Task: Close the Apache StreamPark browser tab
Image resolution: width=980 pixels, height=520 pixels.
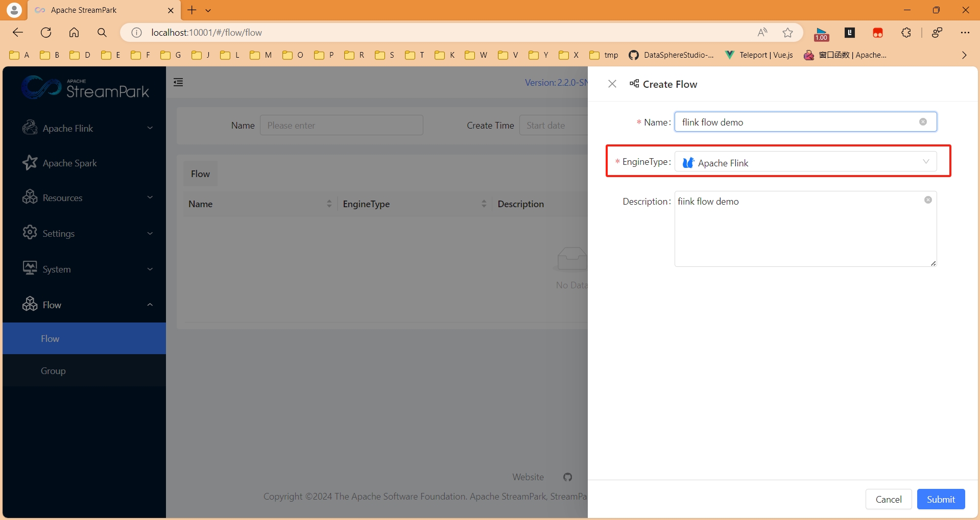Action: pyautogui.click(x=171, y=10)
